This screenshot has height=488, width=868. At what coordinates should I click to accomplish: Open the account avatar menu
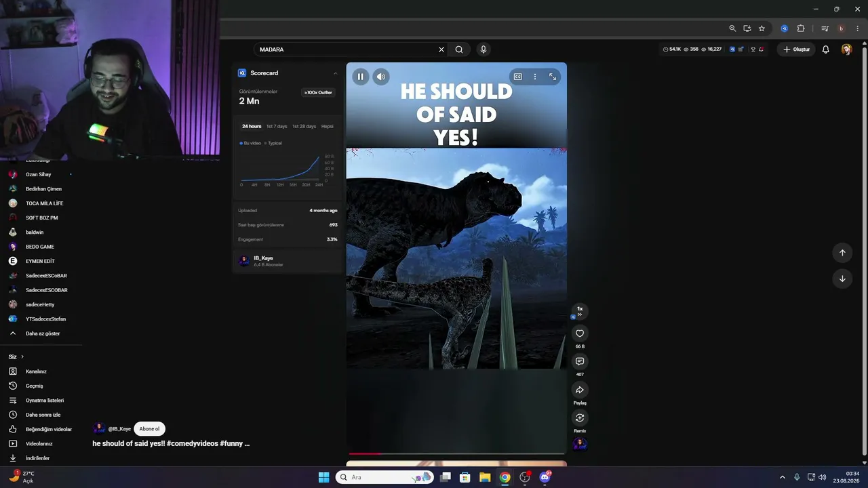(x=846, y=49)
